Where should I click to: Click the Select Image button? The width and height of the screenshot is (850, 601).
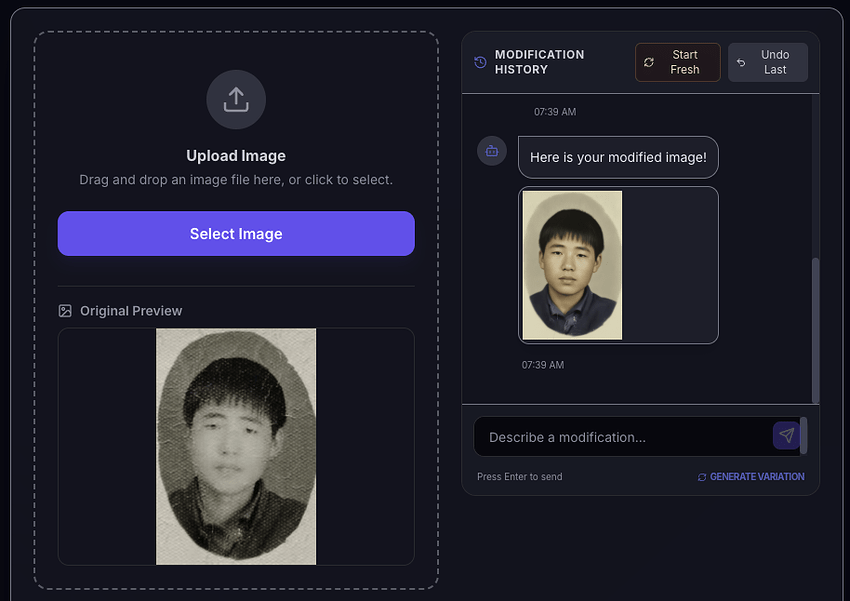pos(236,234)
